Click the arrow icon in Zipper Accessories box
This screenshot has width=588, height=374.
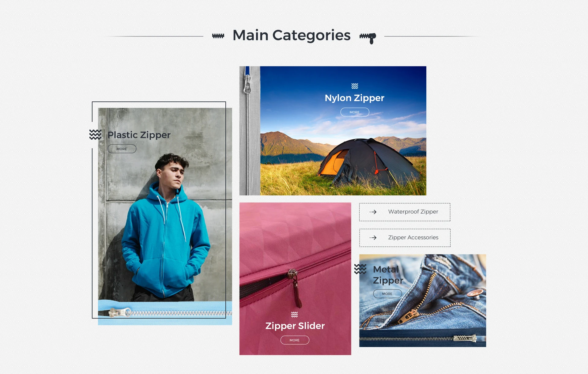click(373, 238)
